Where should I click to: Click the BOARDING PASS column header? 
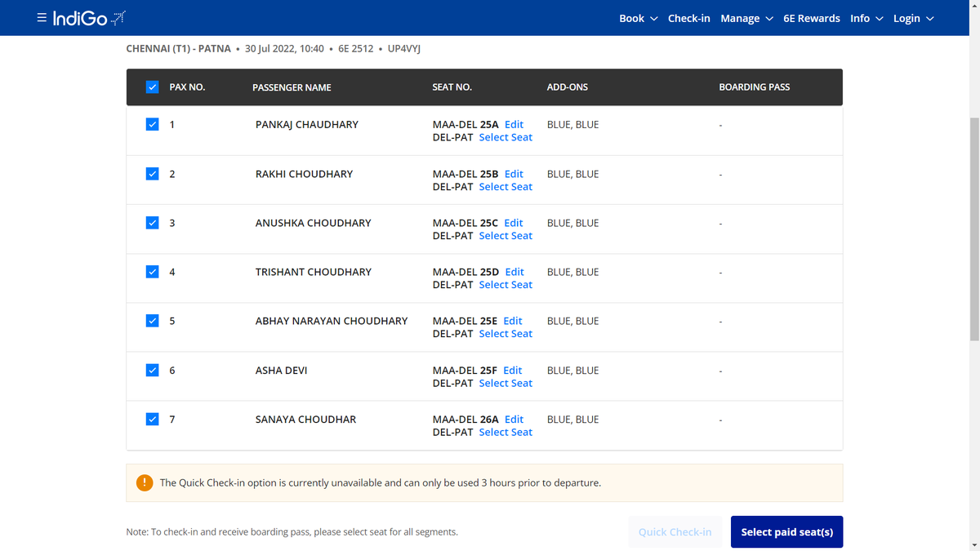(755, 87)
